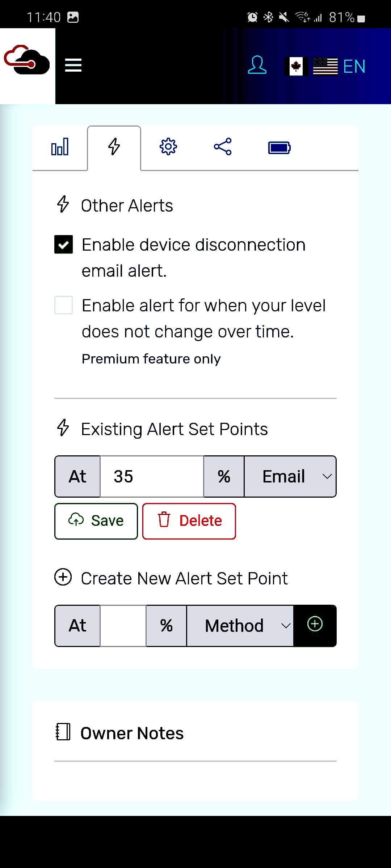Image resolution: width=391 pixels, height=868 pixels.
Task: Click the EN language selector
Action: pyautogui.click(x=354, y=67)
